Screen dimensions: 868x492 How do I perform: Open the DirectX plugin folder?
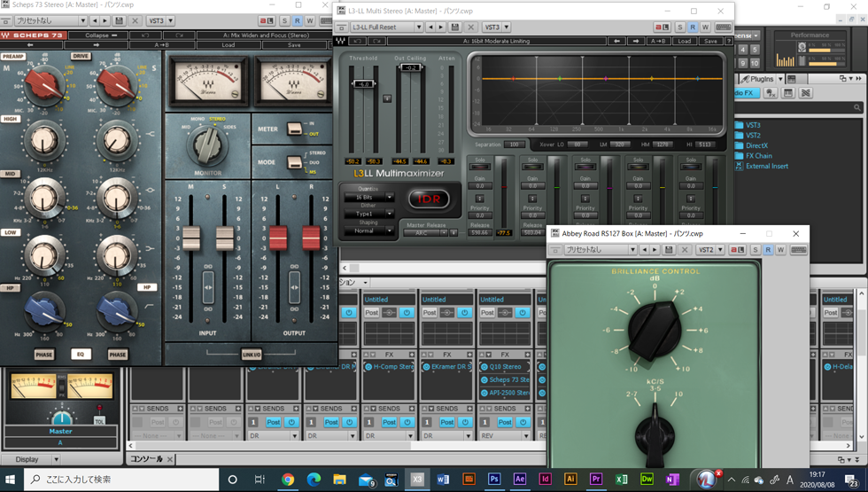coord(756,145)
